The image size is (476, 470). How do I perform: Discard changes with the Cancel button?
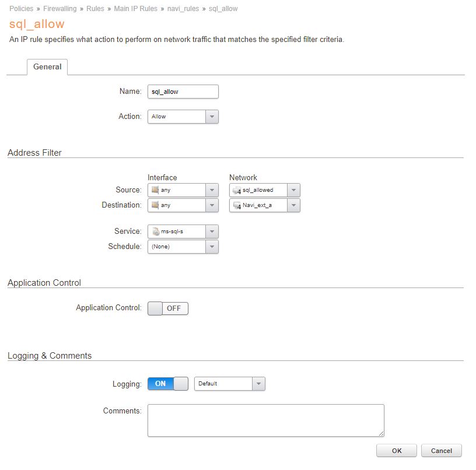(x=442, y=451)
